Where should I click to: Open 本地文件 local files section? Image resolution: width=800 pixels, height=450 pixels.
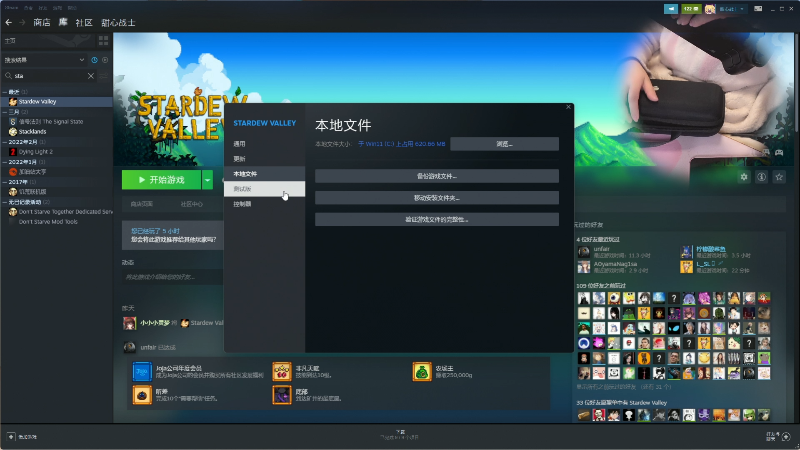click(264, 174)
